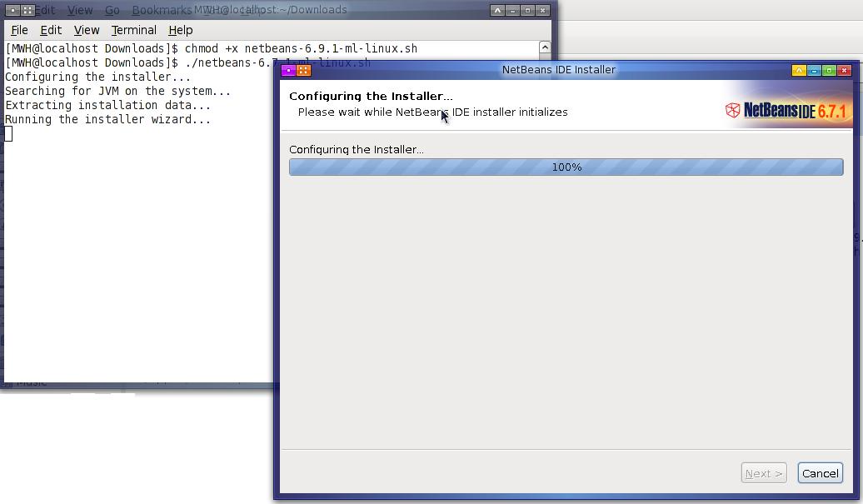Click the disabled Next > button
The height and width of the screenshot is (504, 863).
[764, 473]
